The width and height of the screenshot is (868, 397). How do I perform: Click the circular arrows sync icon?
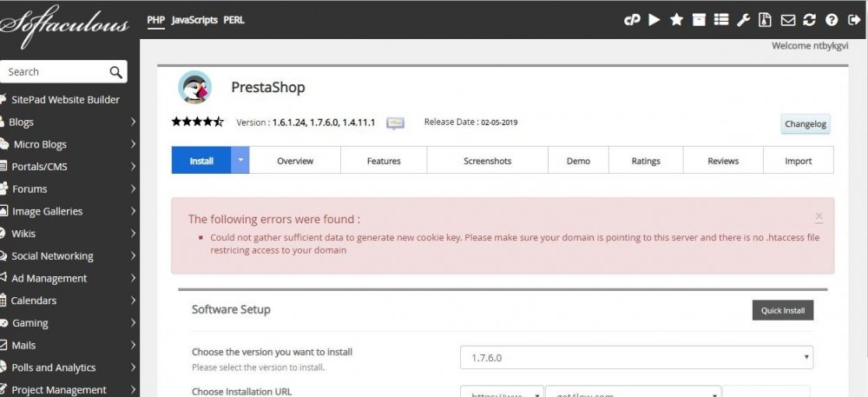[x=810, y=20]
